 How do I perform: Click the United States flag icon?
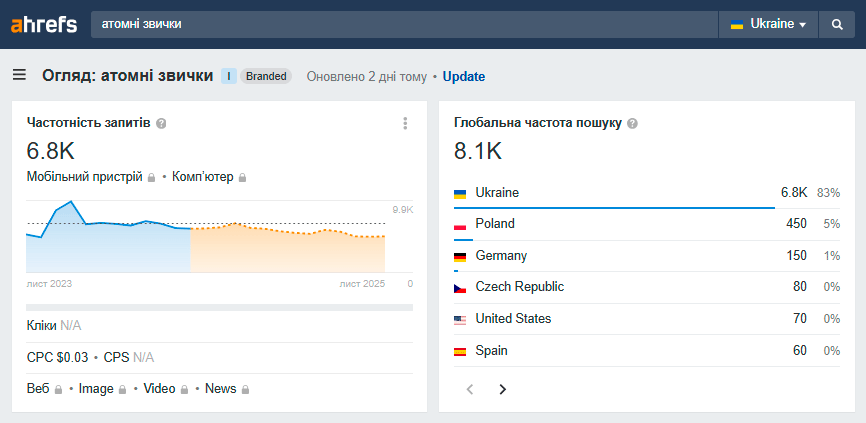click(460, 320)
